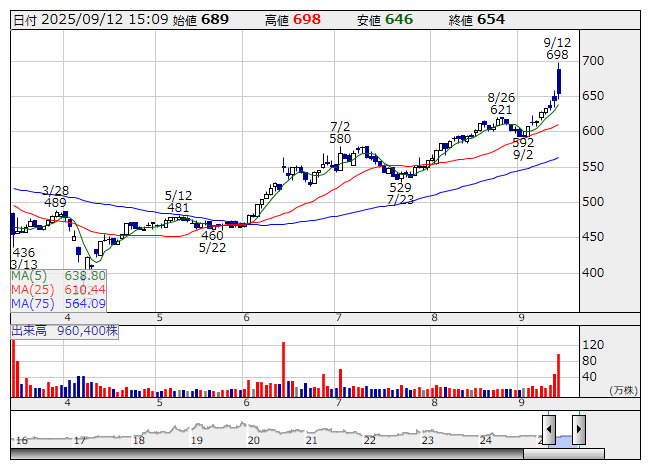Image resolution: width=653 pixels, height=470 pixels.
Task: Click the 400 price axis label
Action: (593, 273)
